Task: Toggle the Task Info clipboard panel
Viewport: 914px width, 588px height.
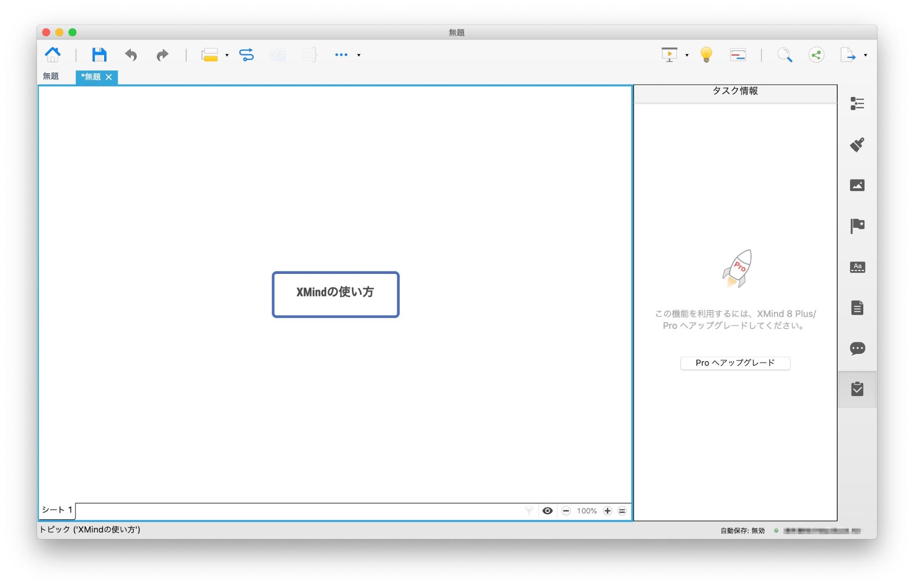Action: point(857,389)
